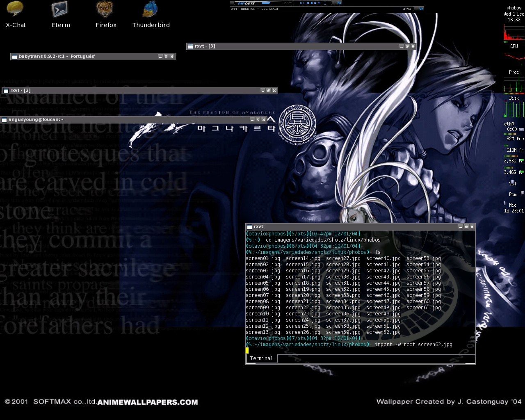Click the 1d 23:01 uptime display
The image size is (525, 420).
(514, 211)
